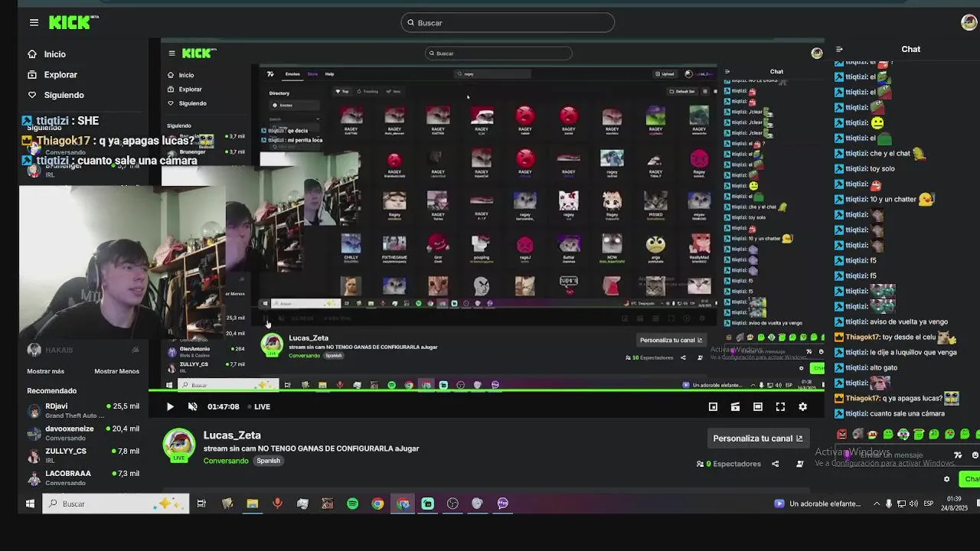Open recommended channel RDjavi

[83, 411]
